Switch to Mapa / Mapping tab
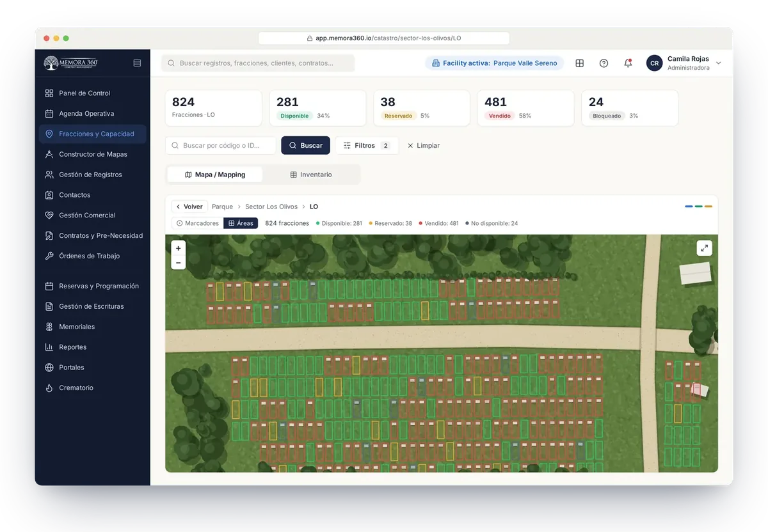Viewport: 768px width, 532px height. tap(215, 175)
